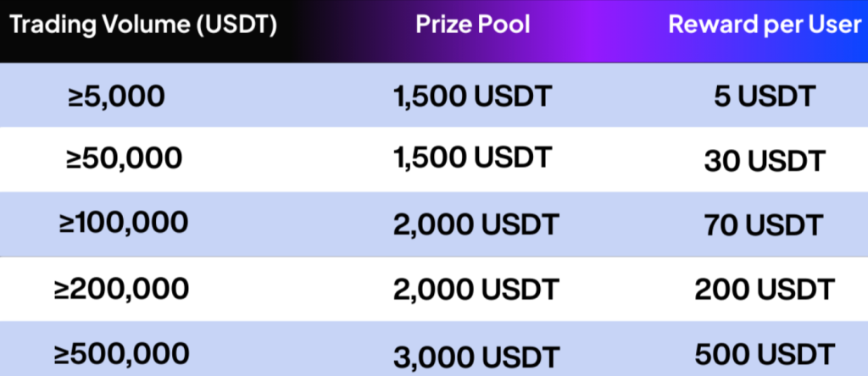Click the Reward per User header
The image size is (868, 376).
765,24
